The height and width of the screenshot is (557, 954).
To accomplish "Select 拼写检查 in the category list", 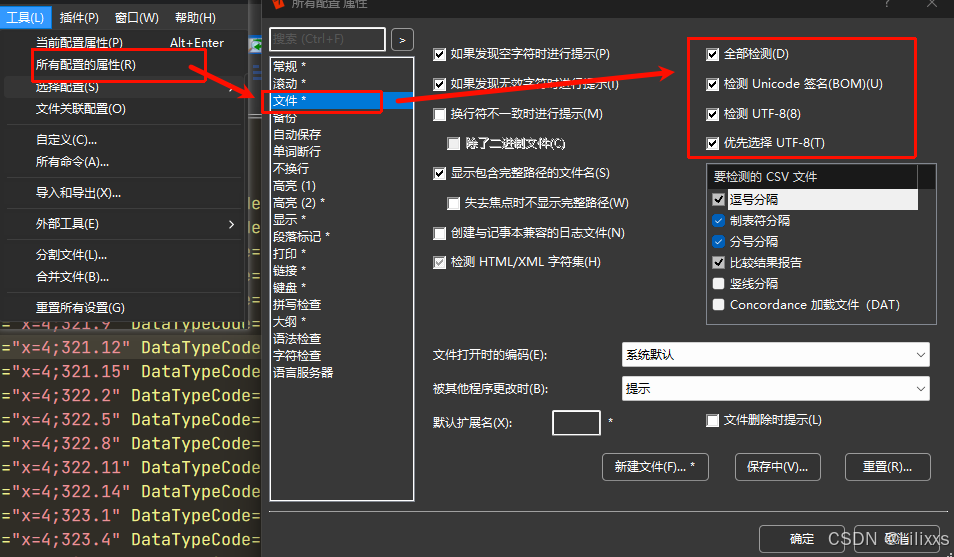I will point(342,304).
